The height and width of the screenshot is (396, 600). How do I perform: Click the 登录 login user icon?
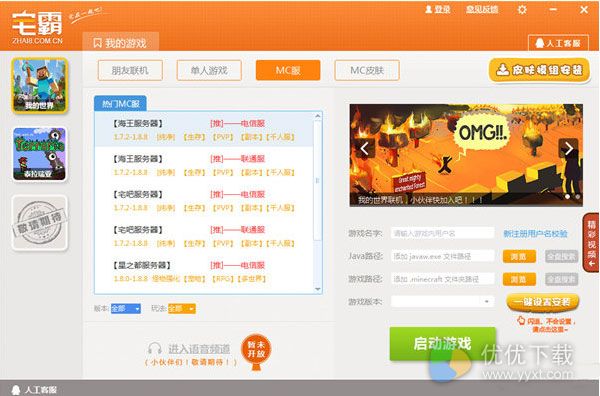[x=429, y=9]
